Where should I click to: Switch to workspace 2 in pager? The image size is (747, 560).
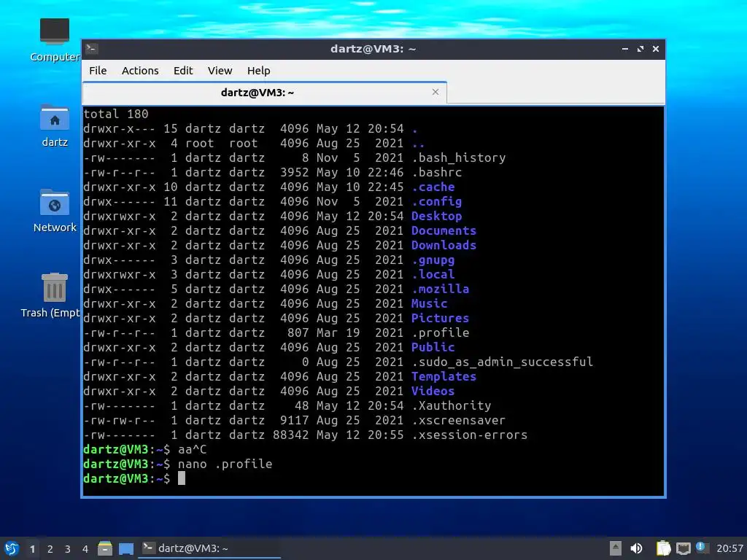click(50, 549)
